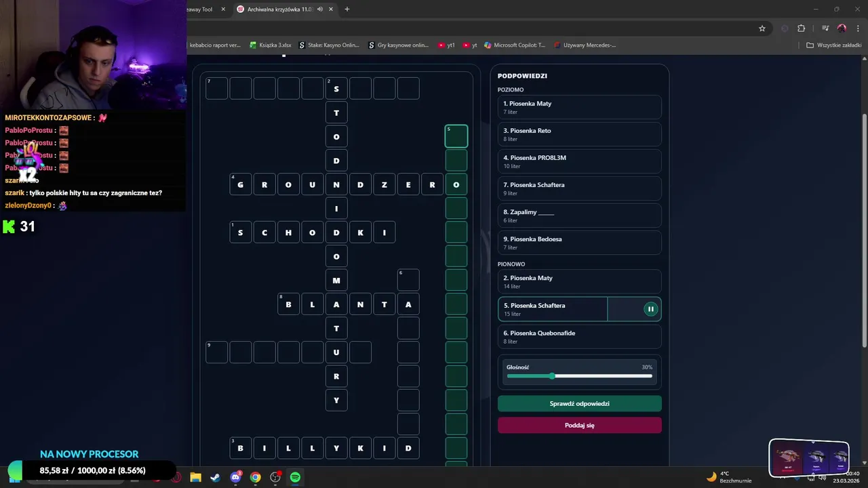Image resolution: width=868 pixels, height=488 pixels.
Task: Open Steam from the taskbar
Action: (x=215, y=477)
